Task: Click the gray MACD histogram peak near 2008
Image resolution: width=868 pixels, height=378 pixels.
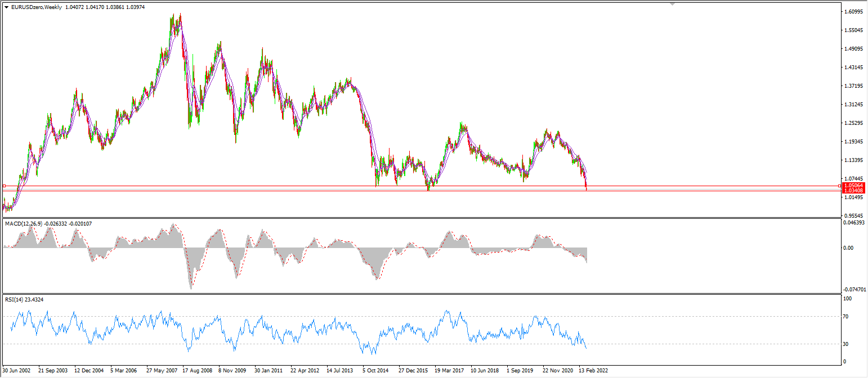Action: coord(191,281)
